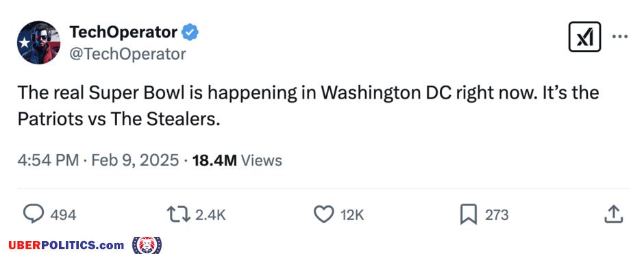Click the reply speech bubble icon

pos(34,214)
